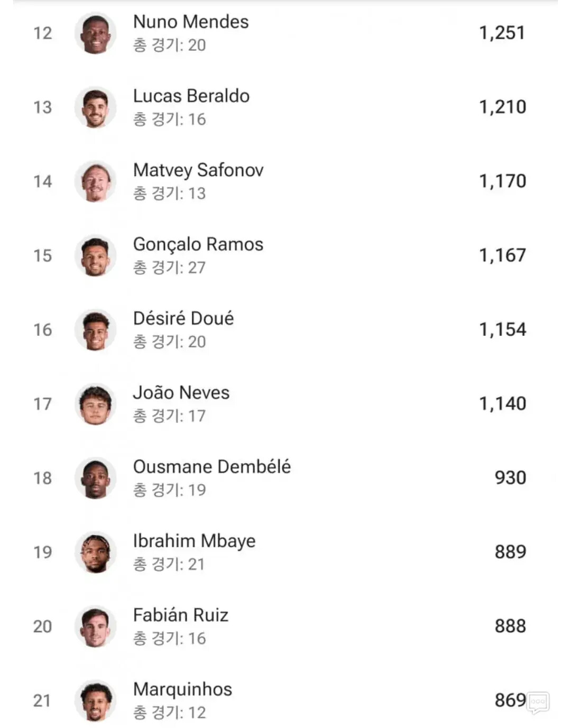Open Nuno Mendes player photo
Screen dimensions: 571x728
95,33
